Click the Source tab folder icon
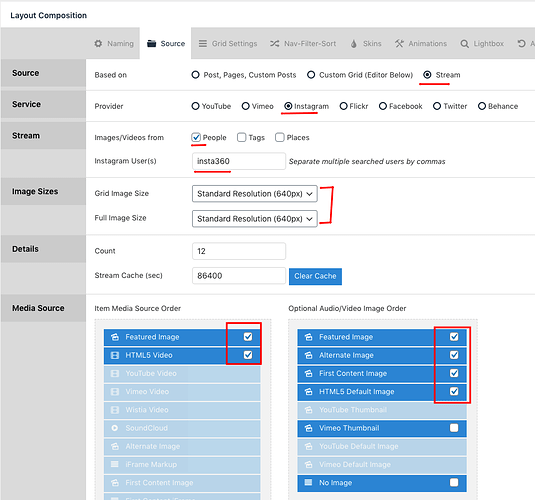The image size is (535, 500). [151, 44]
